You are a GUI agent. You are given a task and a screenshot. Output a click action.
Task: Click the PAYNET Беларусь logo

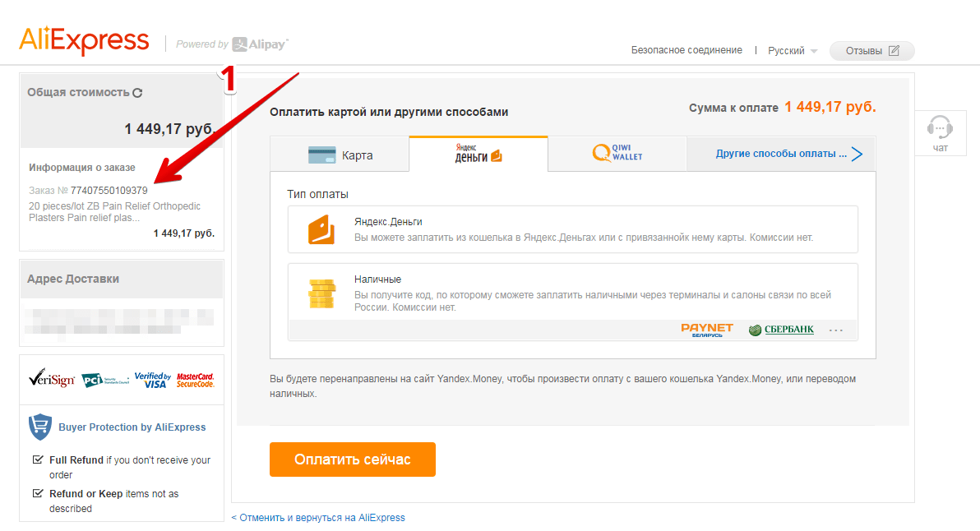click(x=707, y=330)
